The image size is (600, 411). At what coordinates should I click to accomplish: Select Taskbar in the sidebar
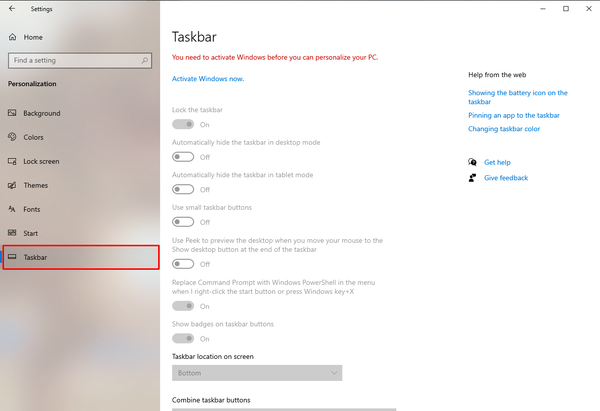(81, 257)
